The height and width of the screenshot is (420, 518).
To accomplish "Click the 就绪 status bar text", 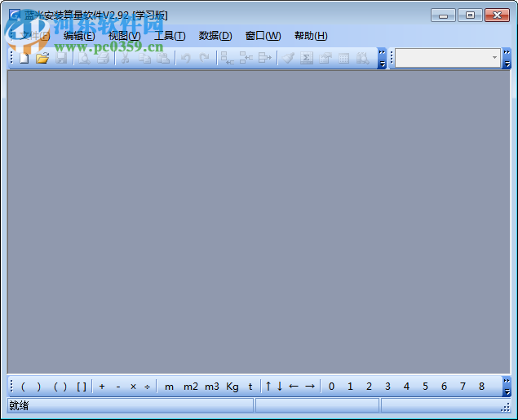I will [19, 405].
